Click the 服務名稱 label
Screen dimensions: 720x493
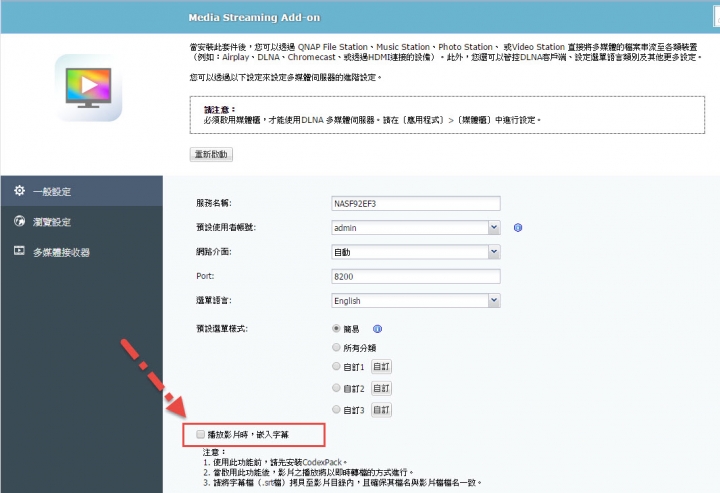[x=214, y=203]
